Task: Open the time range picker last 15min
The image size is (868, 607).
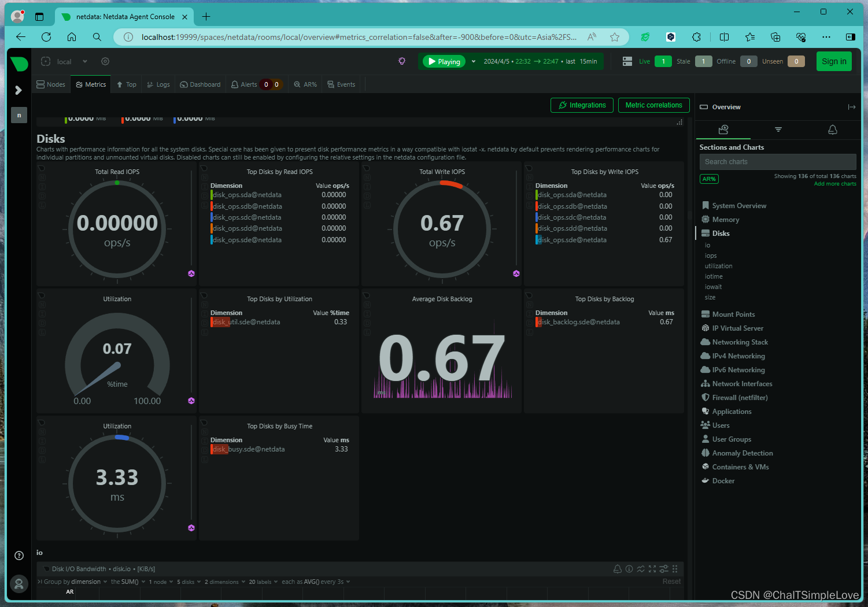Action: (x=540, y=61)
